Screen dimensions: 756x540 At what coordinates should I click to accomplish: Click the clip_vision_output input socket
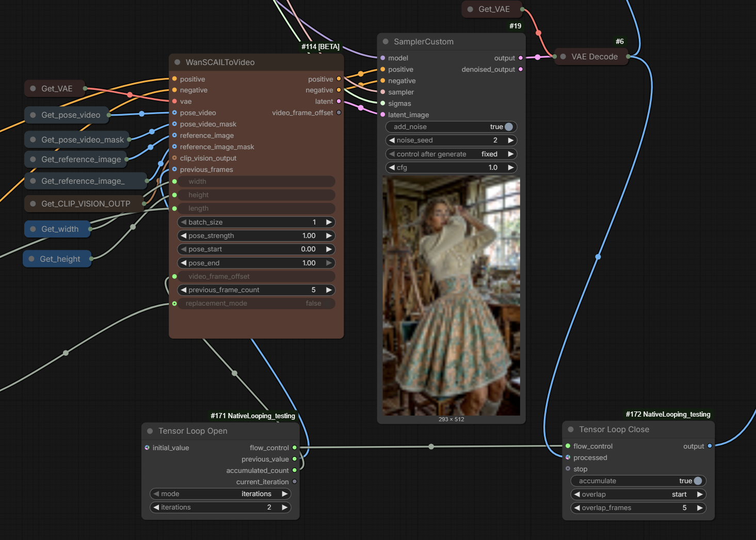pos(174,158)
